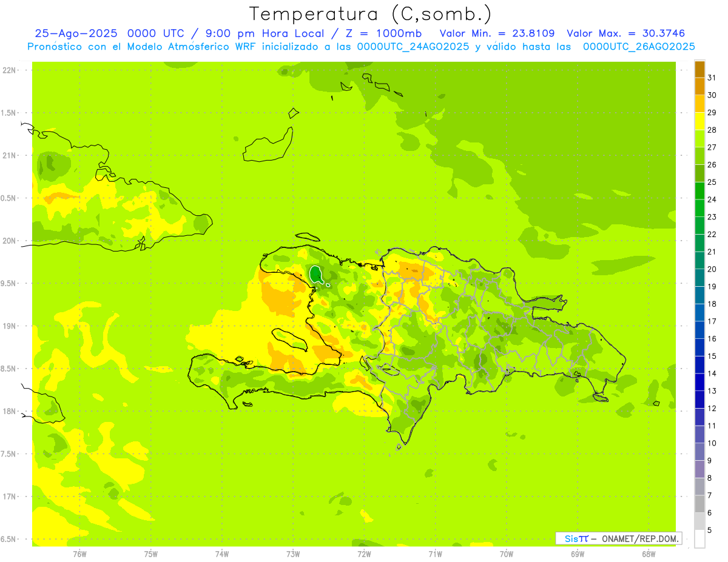Click legend value "30" on color scale
Screen dimensions: 728x562
712,95
